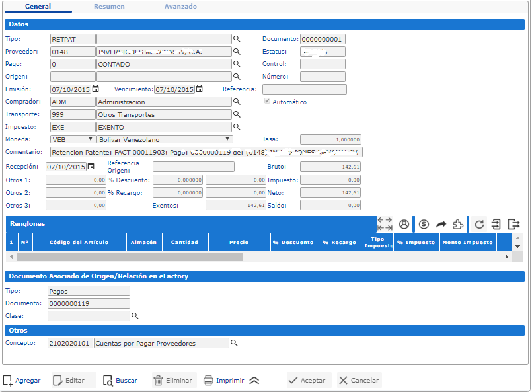Click the curved forward arrow icon
This screenshot has width=532, height=392.
pyautogui.click(x=441, y=224)
